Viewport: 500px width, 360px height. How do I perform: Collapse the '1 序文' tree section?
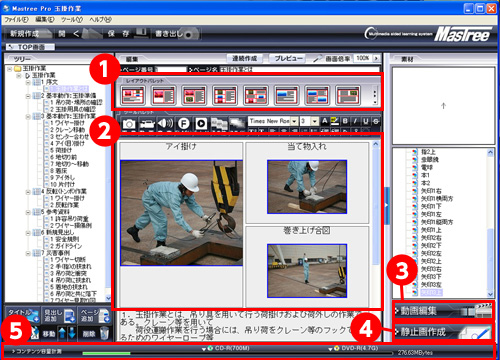[29, 82]
